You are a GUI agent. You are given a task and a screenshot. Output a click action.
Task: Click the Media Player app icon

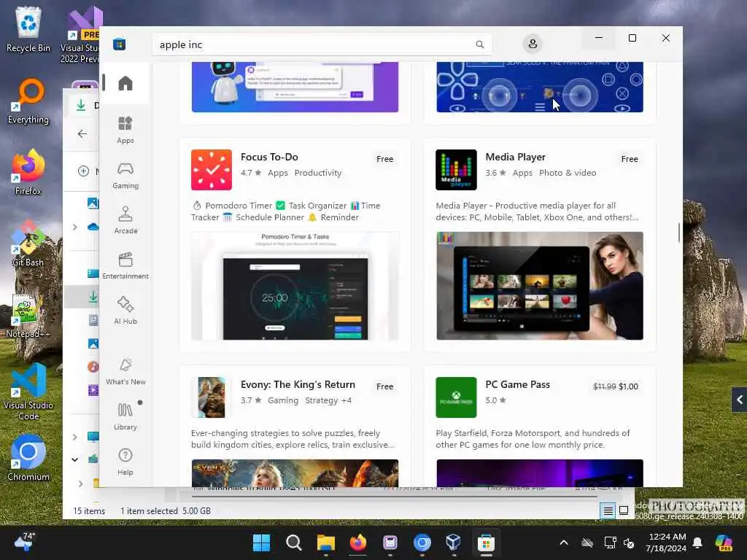point(456,170)
